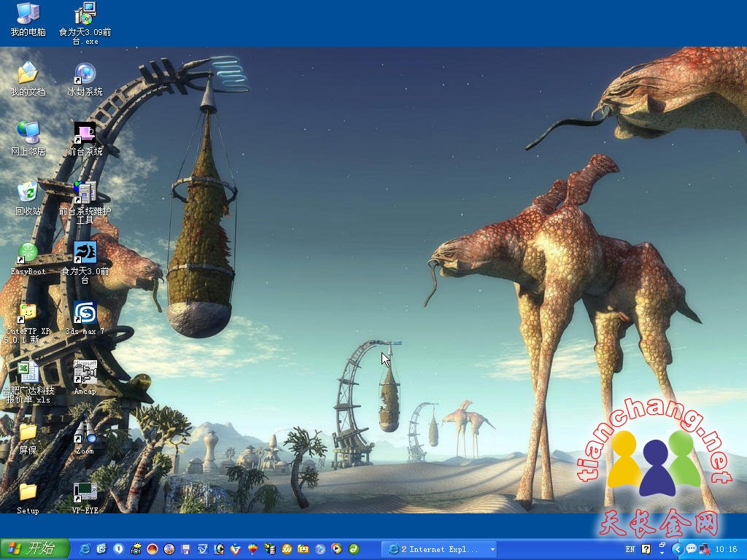The image size is (747, 560).
Task: Open the 开始 Start menu
Action: coord(35,549)
